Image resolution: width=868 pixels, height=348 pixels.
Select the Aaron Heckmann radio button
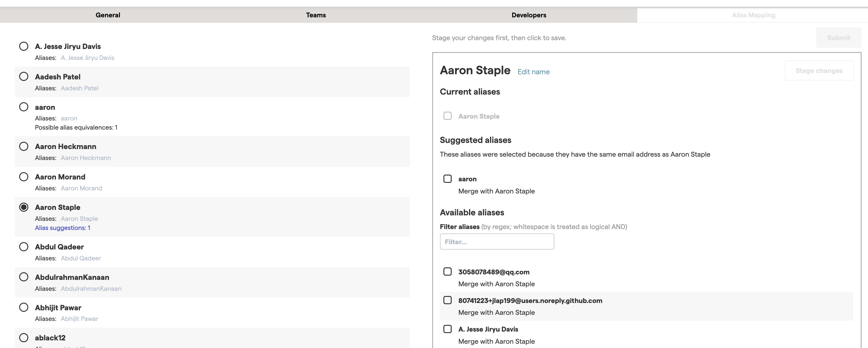point(24,146)
